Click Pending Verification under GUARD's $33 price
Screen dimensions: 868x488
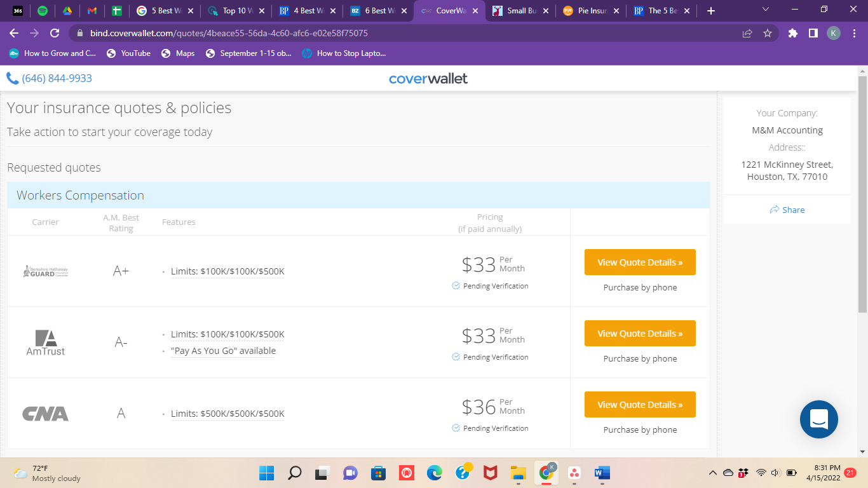pyautogui.click(x=490, y=286)
